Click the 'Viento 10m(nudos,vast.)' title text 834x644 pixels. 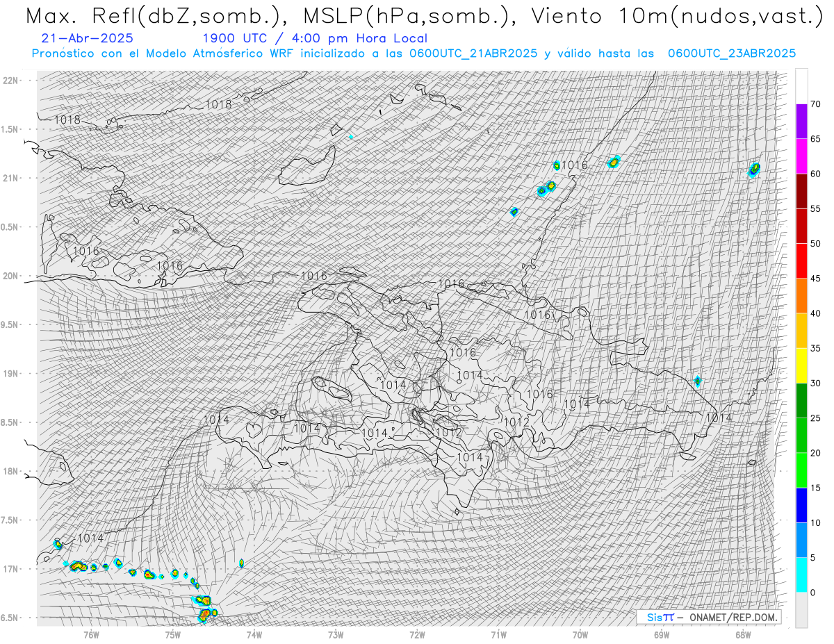[676, 16]
